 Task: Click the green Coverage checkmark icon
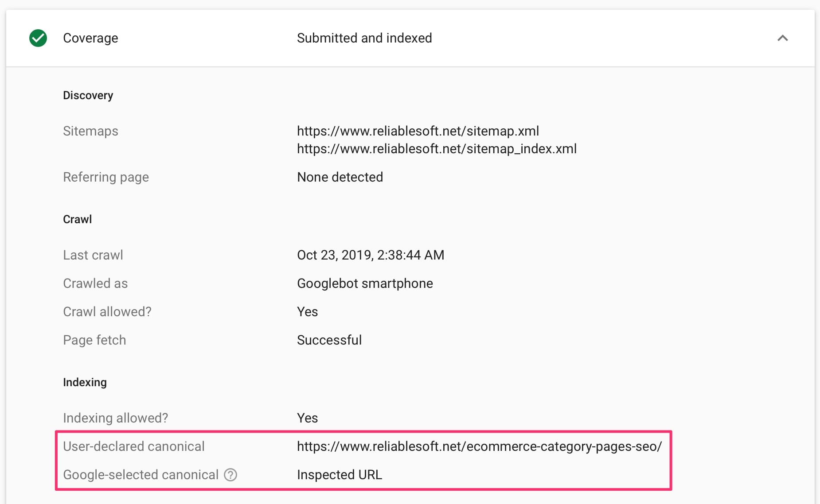click(38, 38)
